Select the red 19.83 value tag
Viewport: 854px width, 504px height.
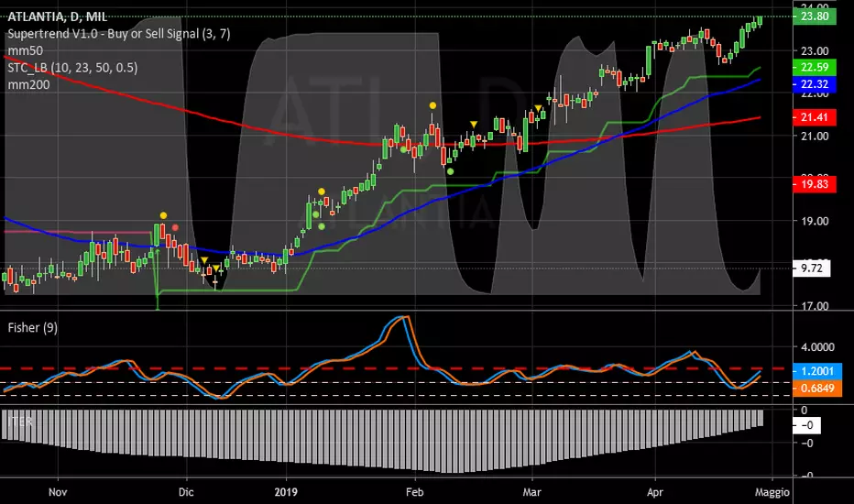pyautogui.click(x=815, y=184)
